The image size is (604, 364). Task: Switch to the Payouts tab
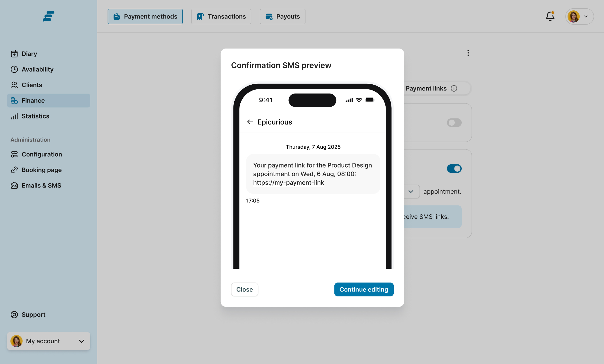282,16
